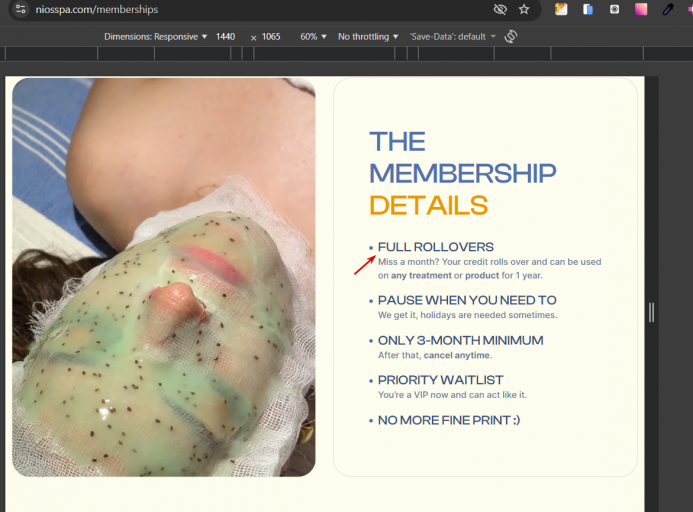The width and height of the screenshot is (693, 512).
Task: Click the crossed-out eye tracking protection icon
Action: click(x=500, y=9)
